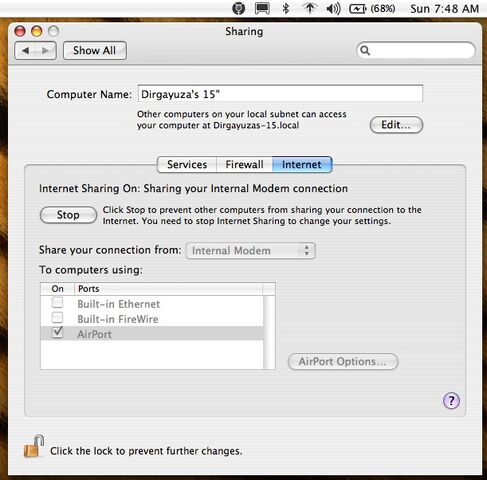
Task: Select the Internet tab
Action: click(302, 164)
